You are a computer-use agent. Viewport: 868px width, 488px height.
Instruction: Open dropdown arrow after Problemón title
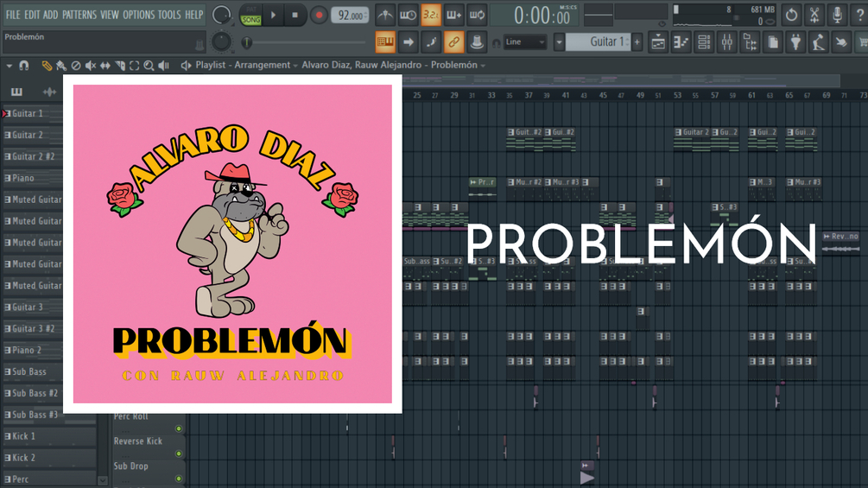[483, 66]
